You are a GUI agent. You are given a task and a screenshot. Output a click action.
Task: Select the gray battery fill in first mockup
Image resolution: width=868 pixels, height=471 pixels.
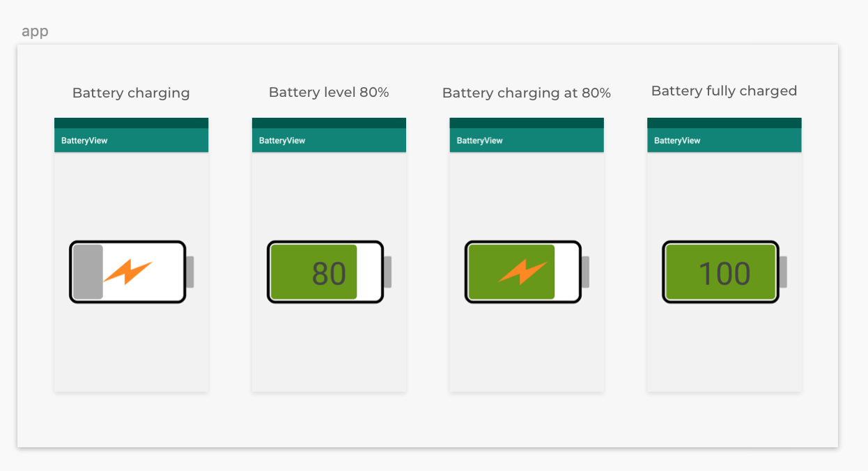pos(88,272)
